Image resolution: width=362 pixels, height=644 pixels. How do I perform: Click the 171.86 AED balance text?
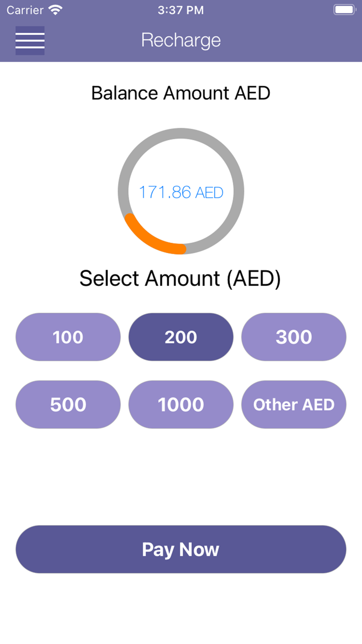[180, 192]
